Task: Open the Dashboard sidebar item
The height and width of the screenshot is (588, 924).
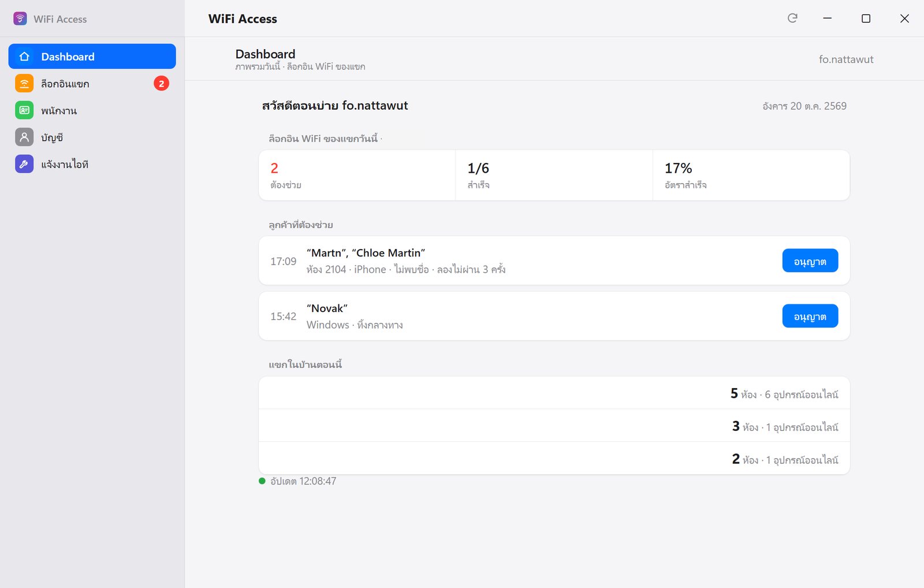Action: pos(92,57)
